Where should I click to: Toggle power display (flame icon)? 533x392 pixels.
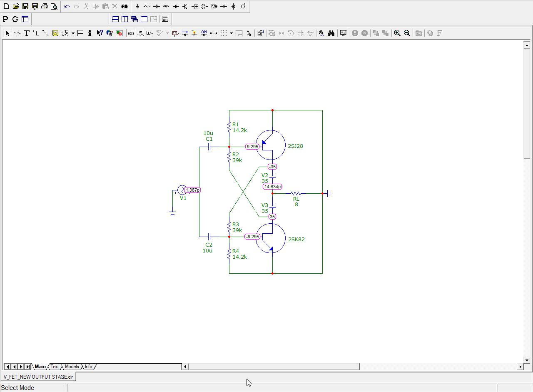tap(194, 33)
